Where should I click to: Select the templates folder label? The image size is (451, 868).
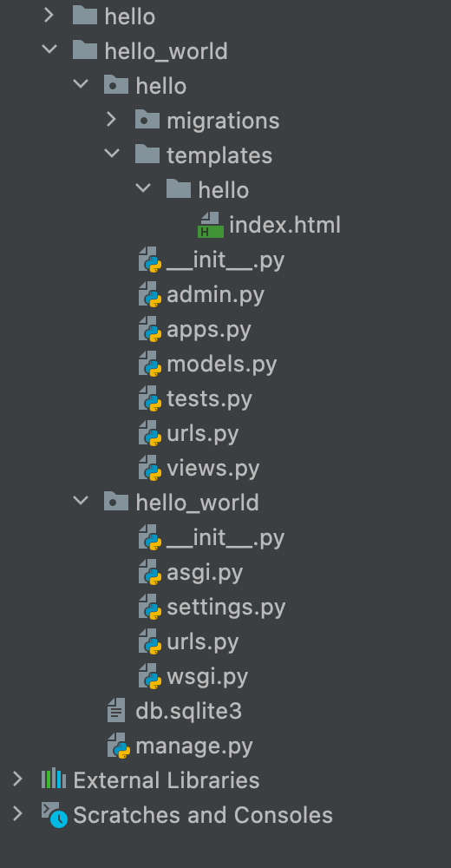(219, 155)
